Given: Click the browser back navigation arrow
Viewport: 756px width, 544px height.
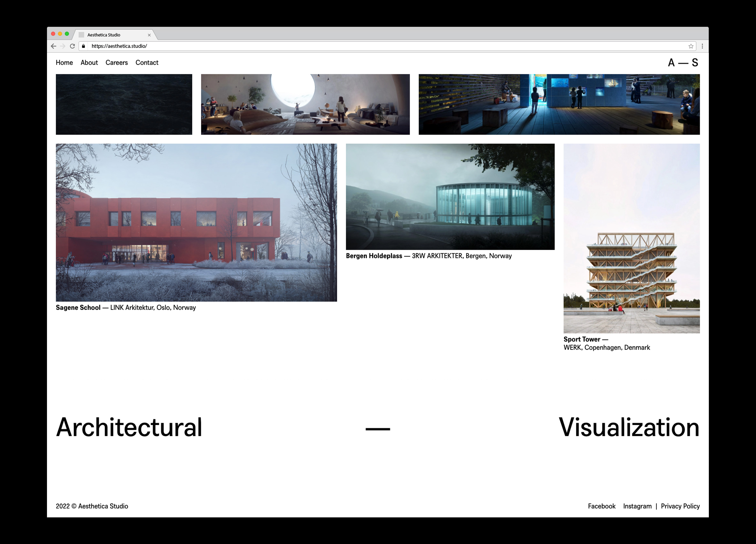Looking at the screenshot, I should click(x=53, y=46).
